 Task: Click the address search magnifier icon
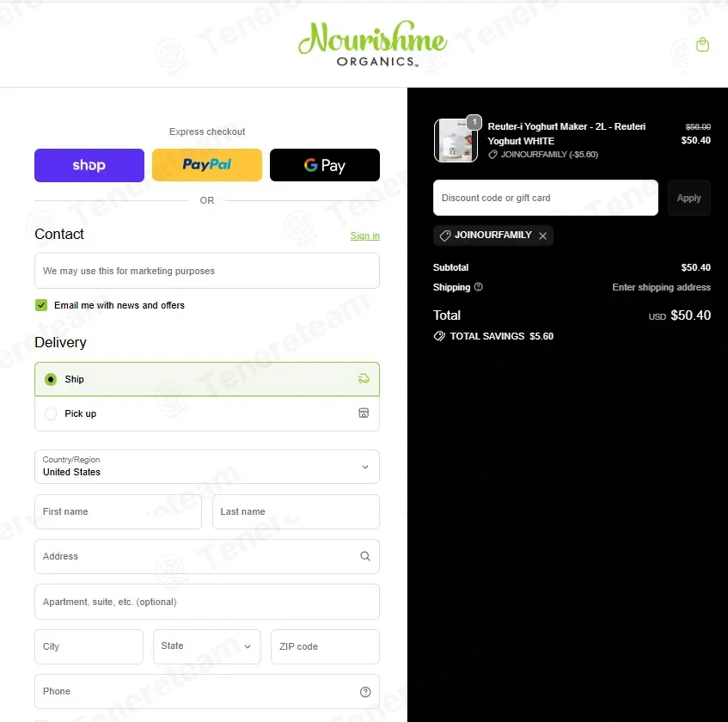(365, 556)
